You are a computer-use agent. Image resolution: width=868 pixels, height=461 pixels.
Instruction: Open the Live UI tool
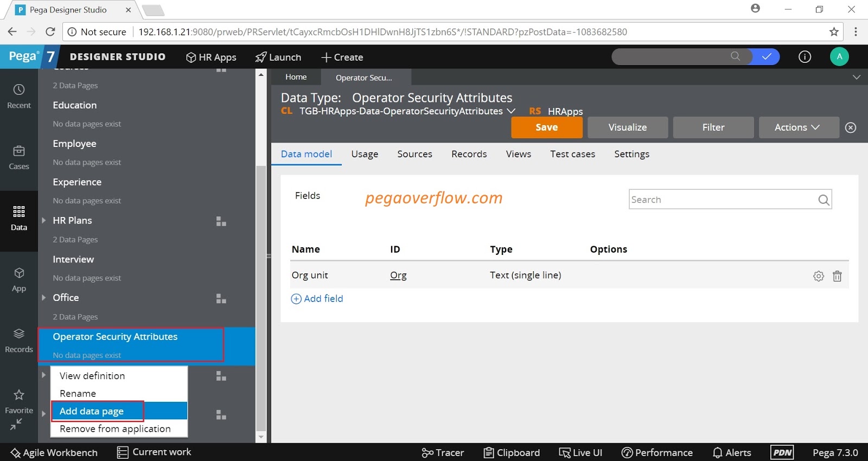pos(580,452)
